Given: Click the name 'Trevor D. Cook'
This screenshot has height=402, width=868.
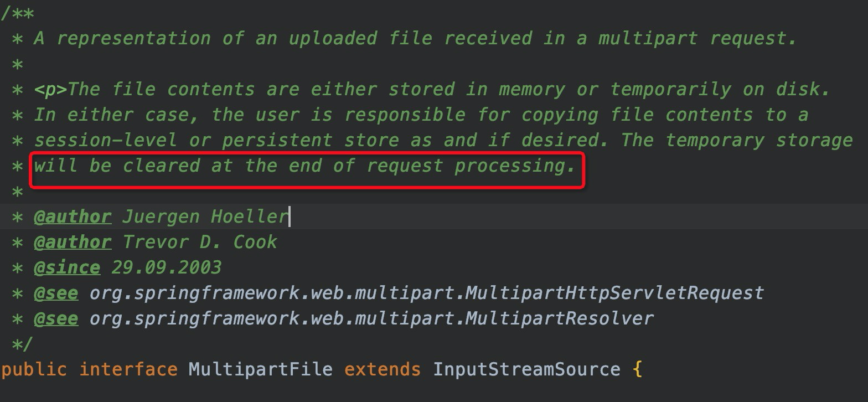Looking at the screenshot, I should pos(200,242).
